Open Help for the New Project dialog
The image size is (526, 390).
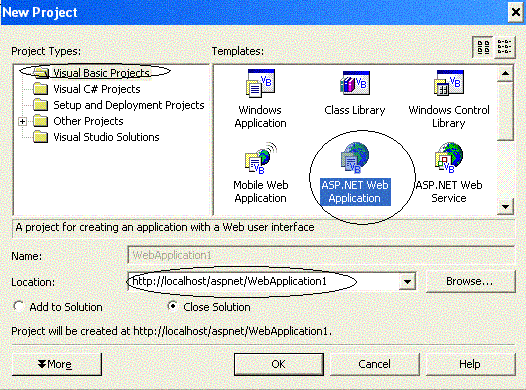470,364
